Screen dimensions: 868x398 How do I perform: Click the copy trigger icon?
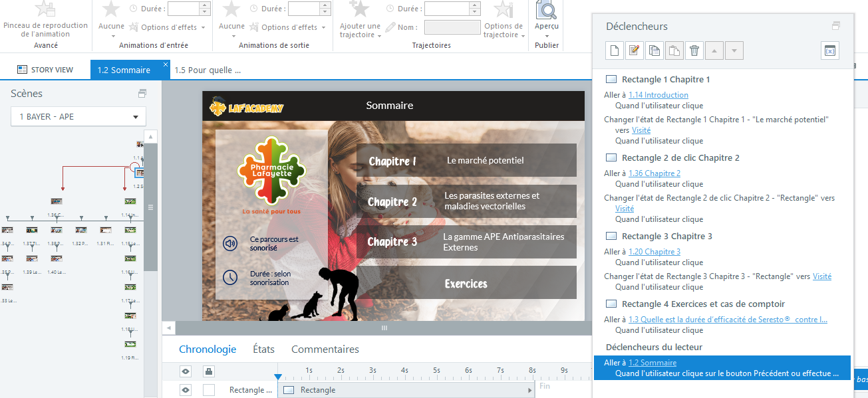(654, 50)
